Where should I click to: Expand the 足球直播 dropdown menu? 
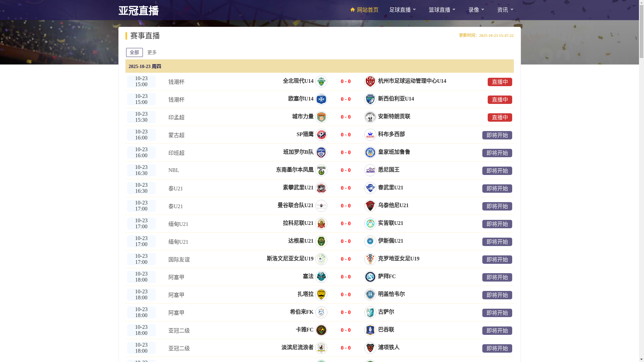[403, 10]
